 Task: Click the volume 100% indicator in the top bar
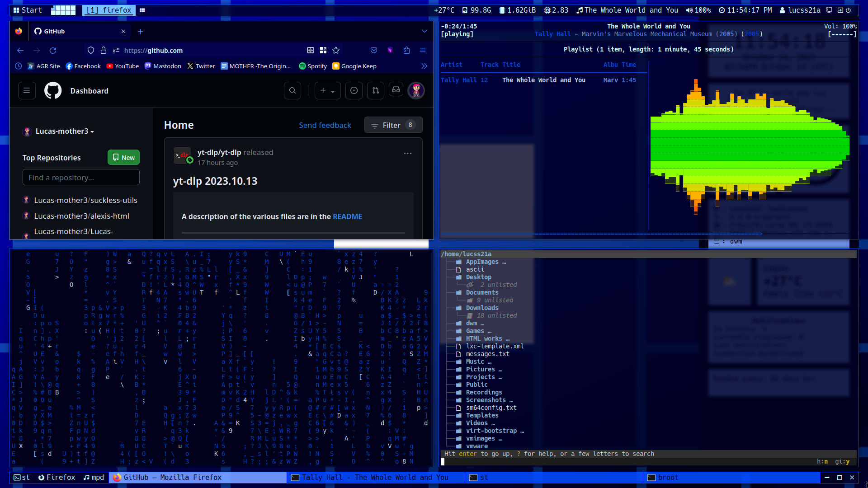(698, 10)
